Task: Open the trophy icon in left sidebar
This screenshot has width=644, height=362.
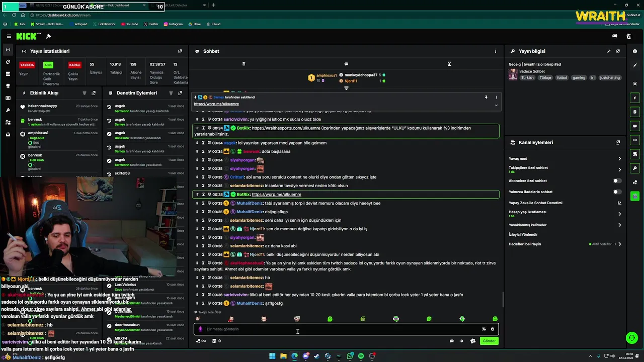Action: 8,86
